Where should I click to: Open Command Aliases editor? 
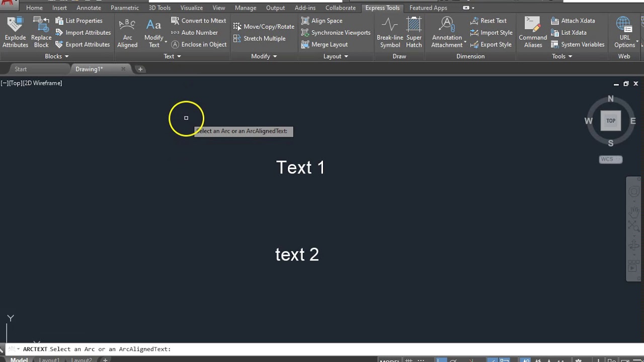[533, 33]
